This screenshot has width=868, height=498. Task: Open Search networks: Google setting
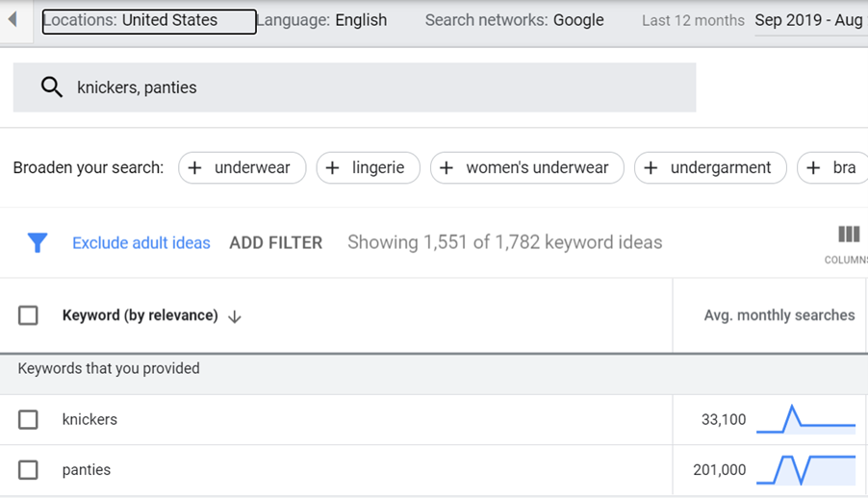tap(514, 20)
